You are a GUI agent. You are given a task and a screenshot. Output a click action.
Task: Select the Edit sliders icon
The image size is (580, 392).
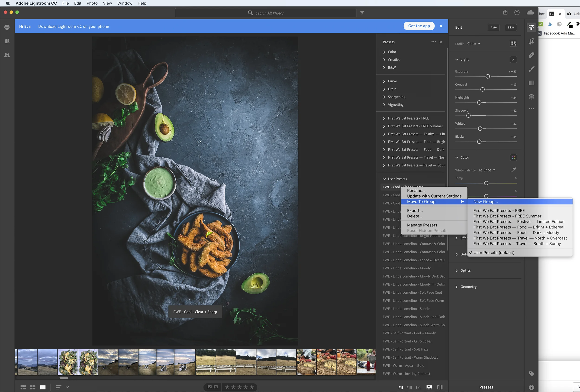click(x=531, y=27)
